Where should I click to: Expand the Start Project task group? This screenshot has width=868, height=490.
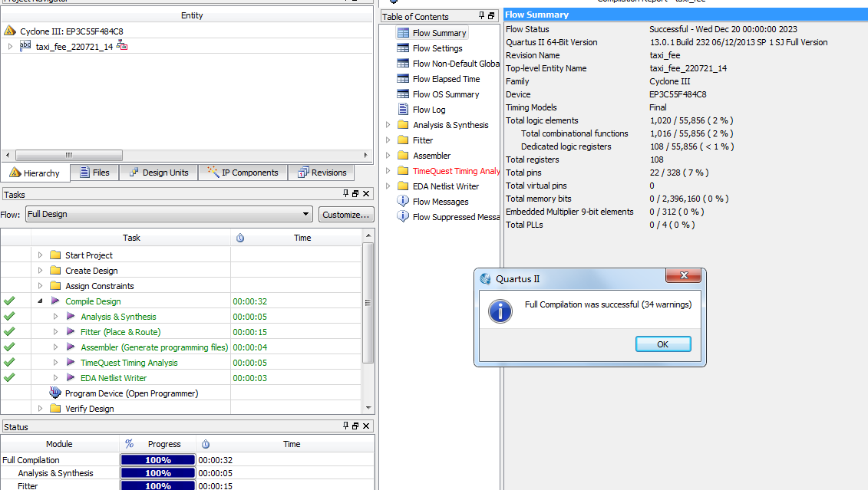(x=40, y=255)
